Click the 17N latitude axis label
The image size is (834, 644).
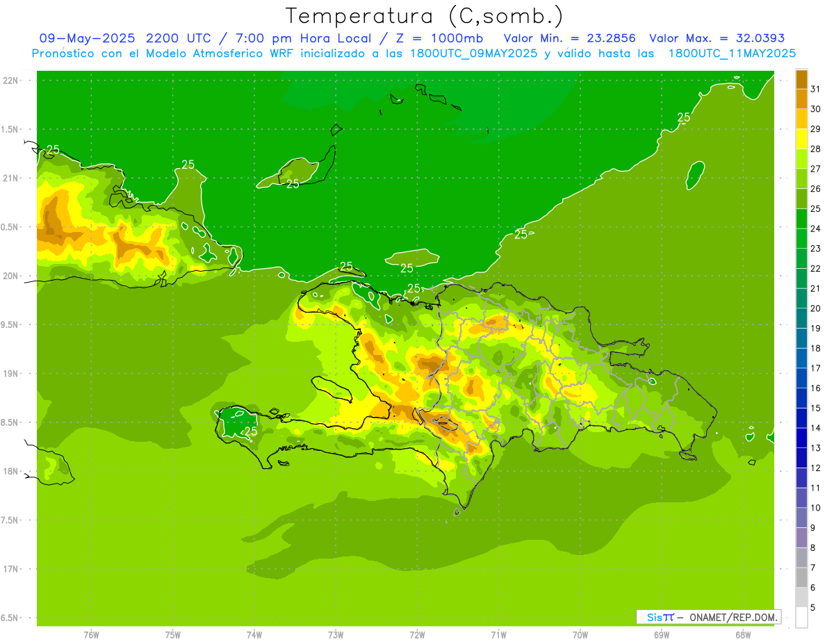(x=11, y=569)
